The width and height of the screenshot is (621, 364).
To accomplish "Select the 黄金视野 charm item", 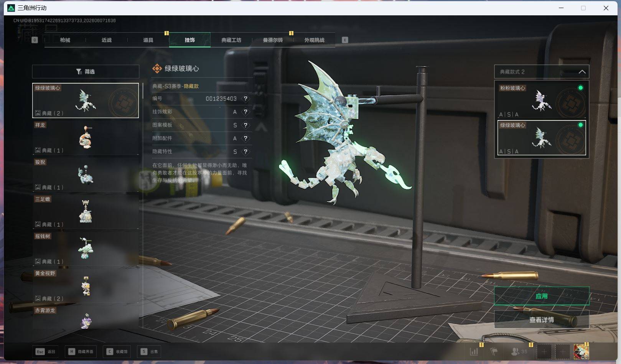I will click(86, 286).
